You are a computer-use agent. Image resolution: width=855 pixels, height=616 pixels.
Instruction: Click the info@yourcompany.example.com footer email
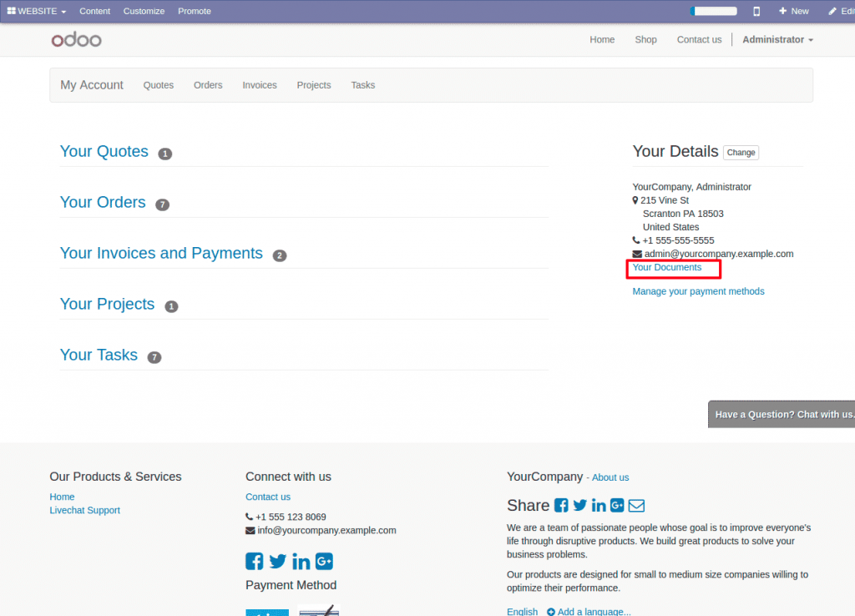point(326,530)
